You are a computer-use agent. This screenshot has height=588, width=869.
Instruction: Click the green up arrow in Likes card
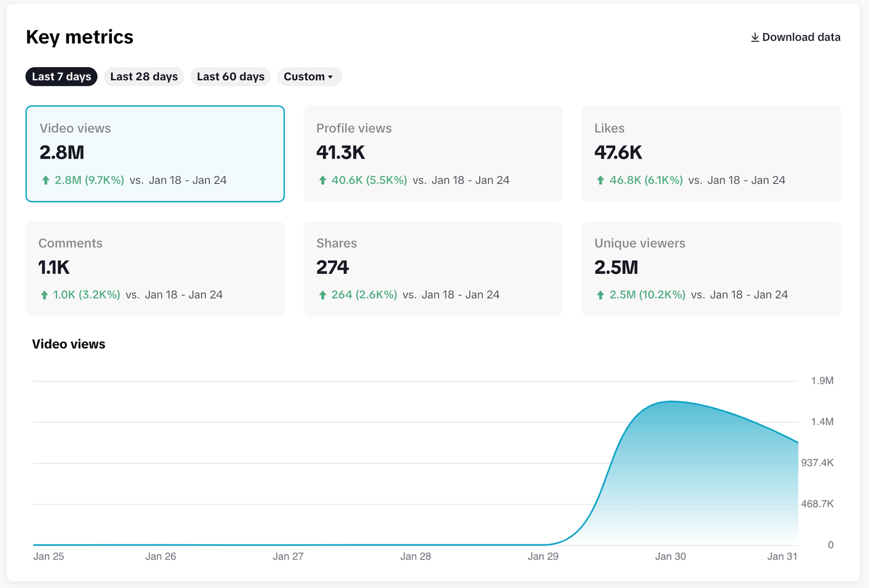point(600,180)
